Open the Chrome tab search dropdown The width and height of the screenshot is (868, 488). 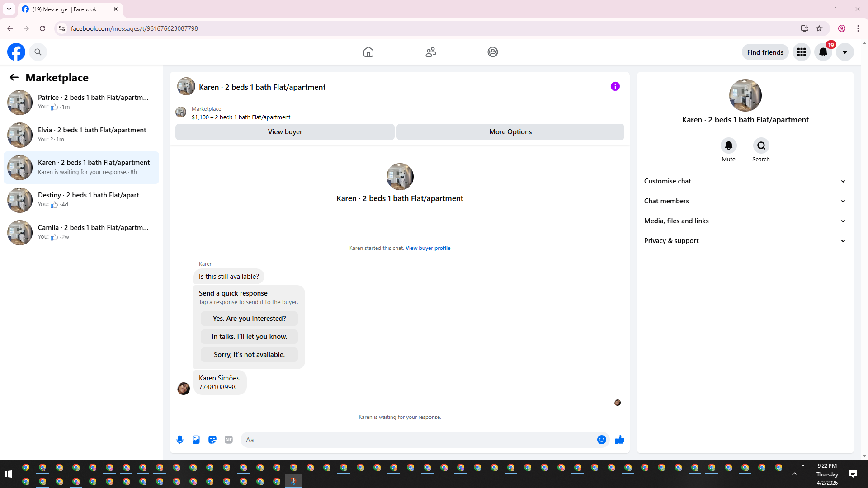click(9, 9)
